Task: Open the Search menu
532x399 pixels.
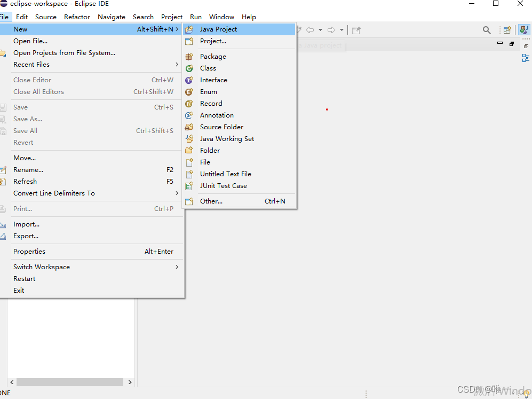Action: [143, 17]
